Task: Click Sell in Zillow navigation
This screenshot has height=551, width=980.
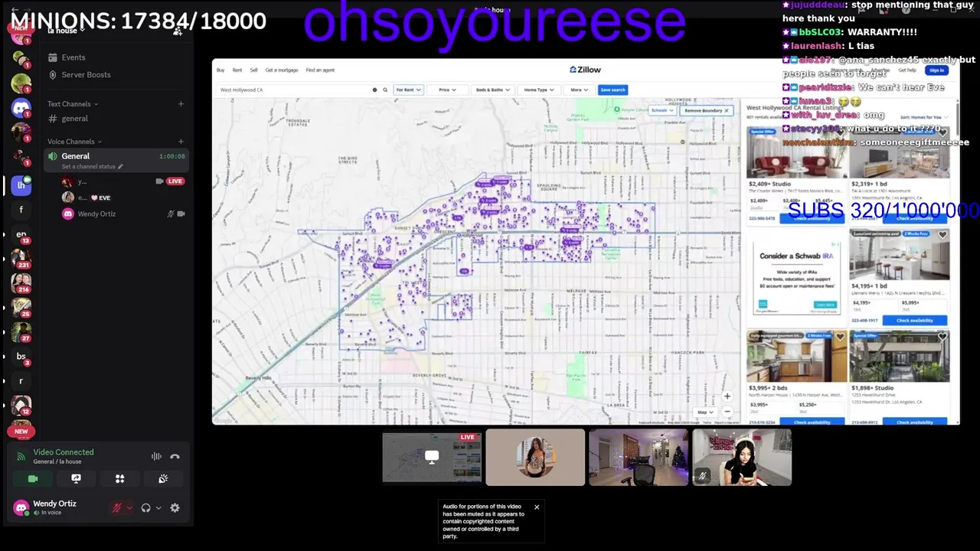Action: (253, 70)
